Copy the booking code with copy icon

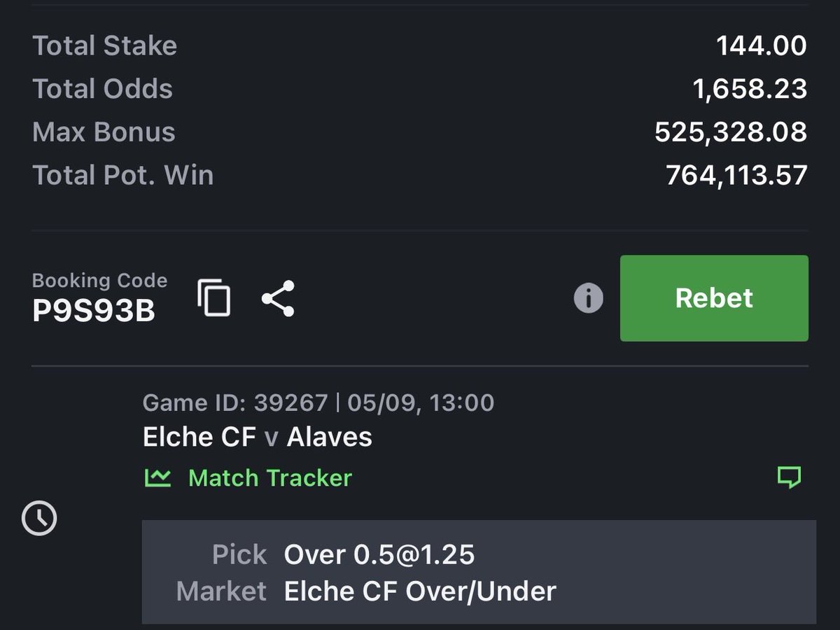pyautogui.click(x=213, y=297)
